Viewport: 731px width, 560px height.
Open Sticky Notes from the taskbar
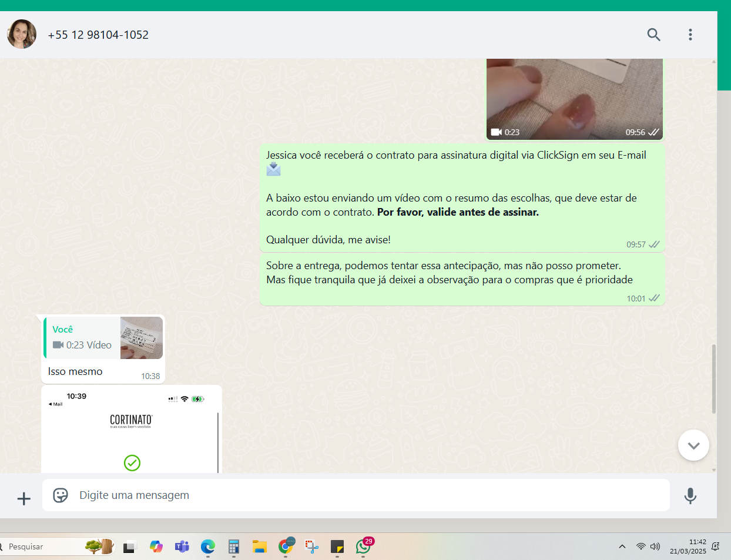coord(337,547)
